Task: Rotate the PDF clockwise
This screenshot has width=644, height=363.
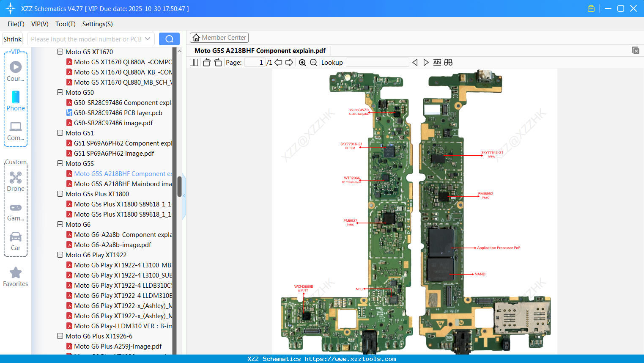Action: click(x=218, y=62)
